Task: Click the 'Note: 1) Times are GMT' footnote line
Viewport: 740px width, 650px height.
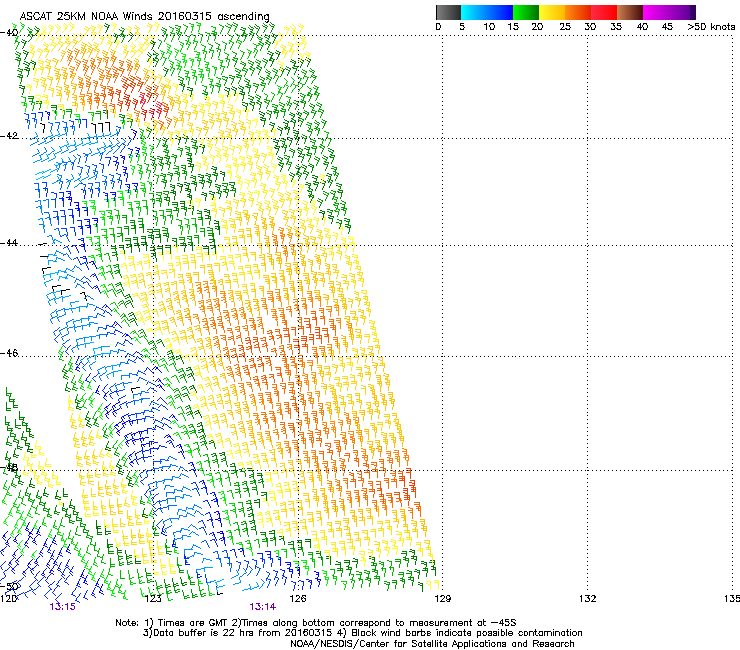Action: click(316, 623)
